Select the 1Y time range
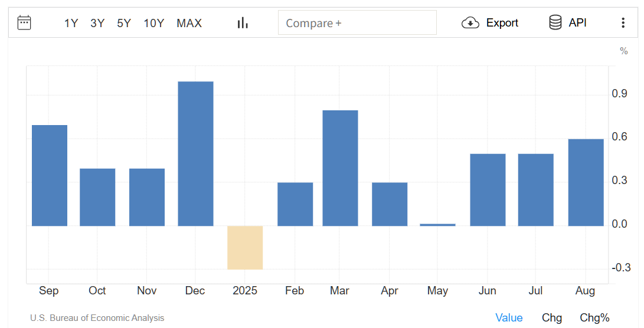The width and height of the screenshot is (644, 328). coord(71,23)
